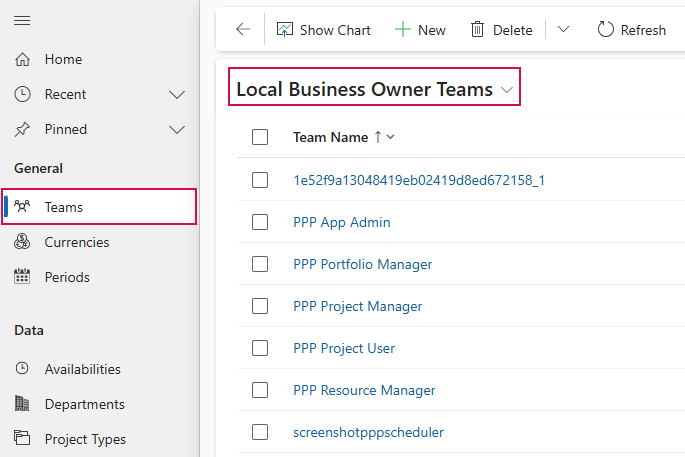This screenshot has height=457, width=685.
Task: Check the PPP Portfolio Manager row checkbox
Action: click(x=260, y=264)
